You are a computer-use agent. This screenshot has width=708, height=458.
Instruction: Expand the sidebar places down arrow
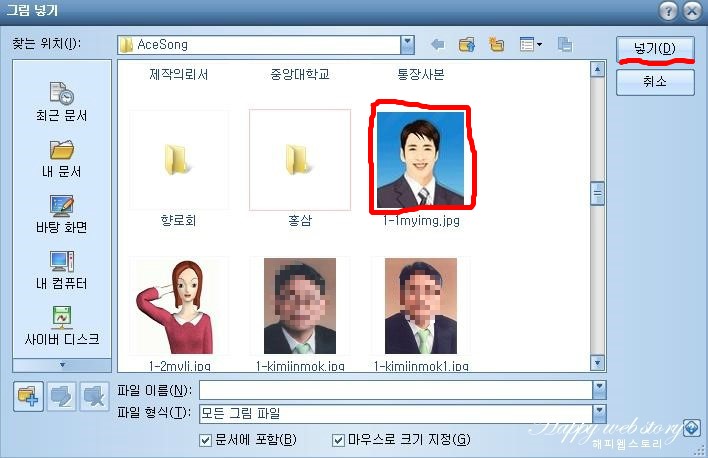(62, 365)
